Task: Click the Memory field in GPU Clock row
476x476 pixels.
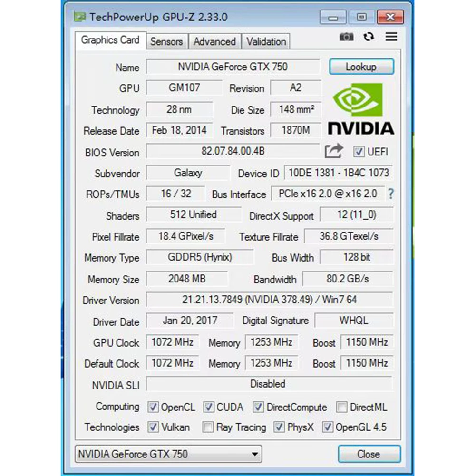Action: tap(271, 342)
